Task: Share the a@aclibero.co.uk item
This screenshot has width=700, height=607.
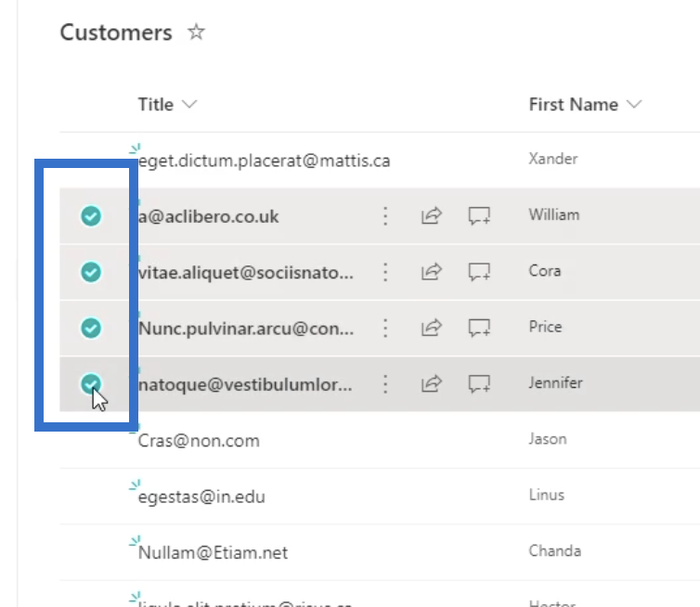Action: 431,216
